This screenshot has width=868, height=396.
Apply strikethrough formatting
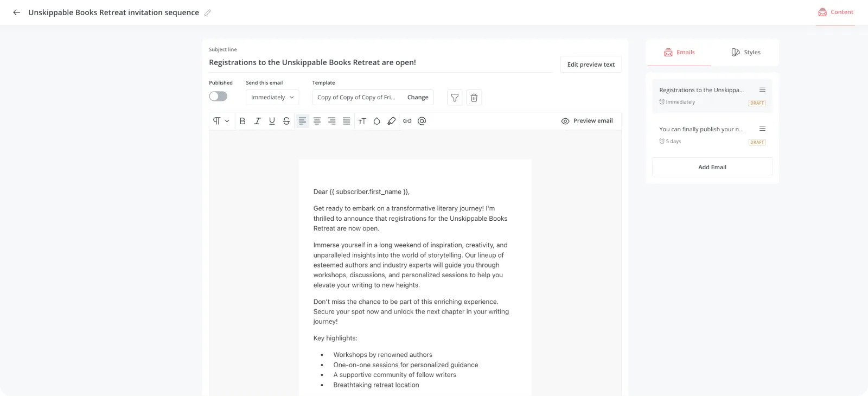[x=286, y=121]
